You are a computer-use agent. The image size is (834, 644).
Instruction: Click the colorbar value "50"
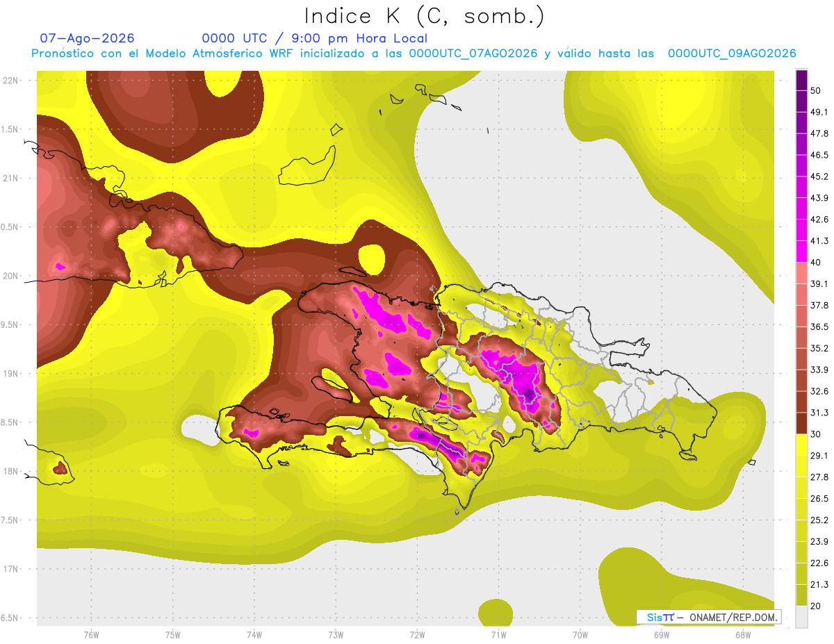click(816, 90)
